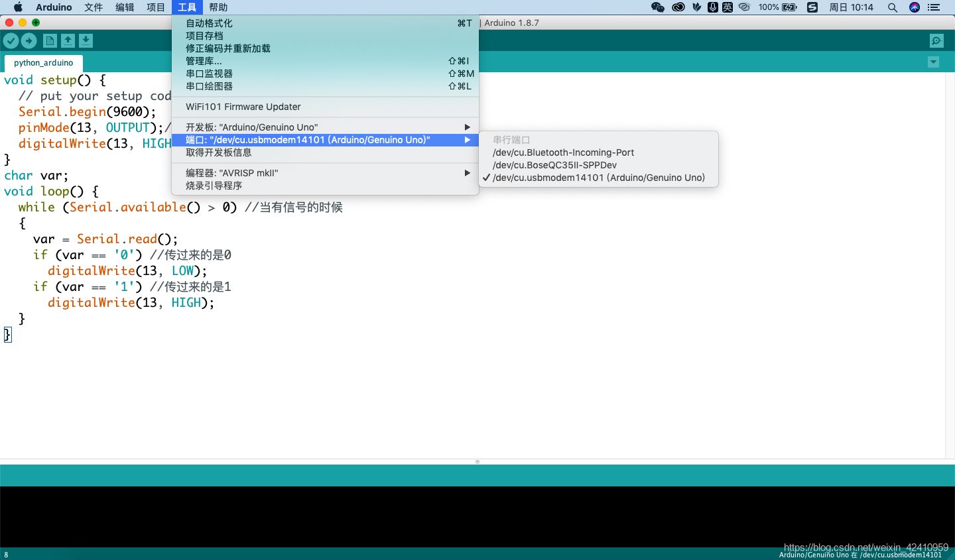Open 串口绘图器 menu entry
The width and height of the screenshot is (955, 560).
pos(325,86)
